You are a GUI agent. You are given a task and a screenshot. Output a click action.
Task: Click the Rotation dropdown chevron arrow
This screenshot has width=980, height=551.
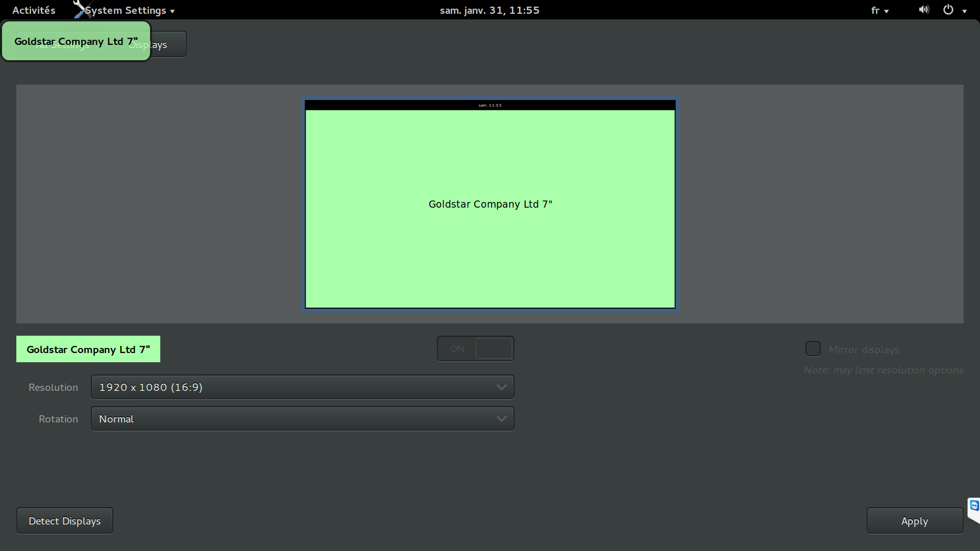501,419
